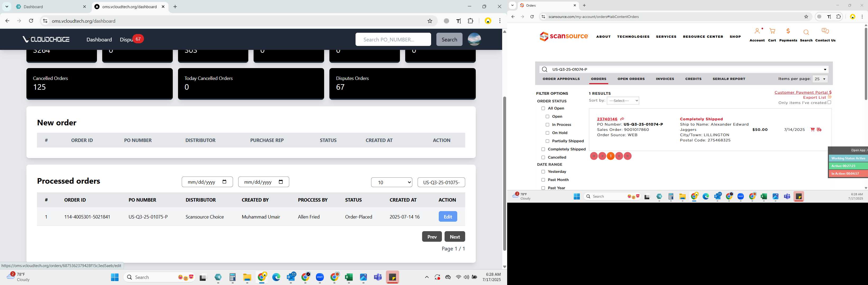This screenshot has width=868, height=285.
Task: Click Prev in Processed orders pagination
Action: (432, 236)
